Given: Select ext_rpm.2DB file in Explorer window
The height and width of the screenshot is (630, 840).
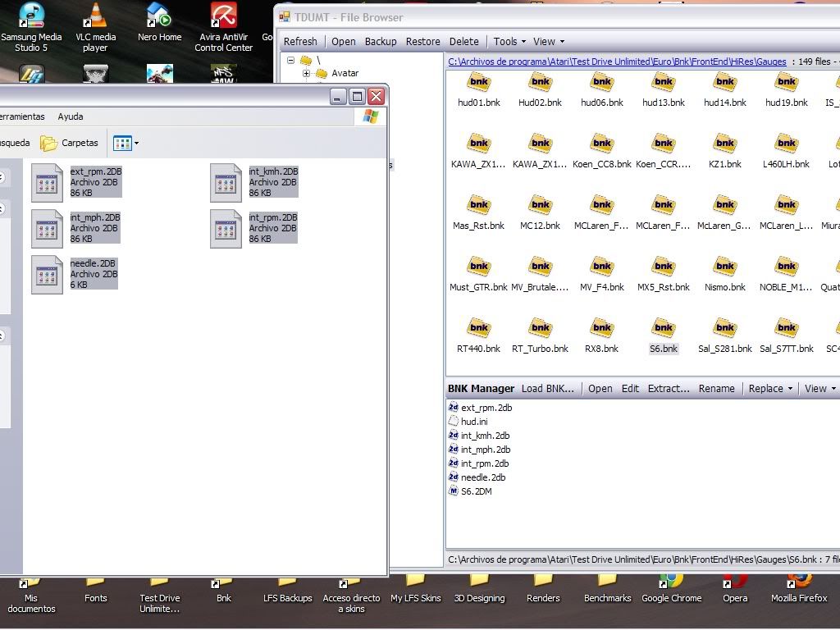Looking at the screenshot, I should coord(48,182).
